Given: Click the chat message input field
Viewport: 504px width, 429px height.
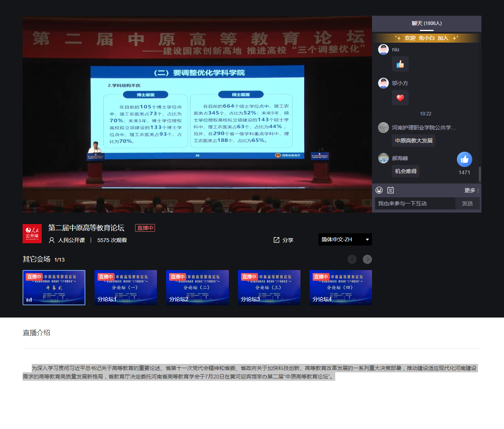Looking at the screenshot, I should (415, 203).
